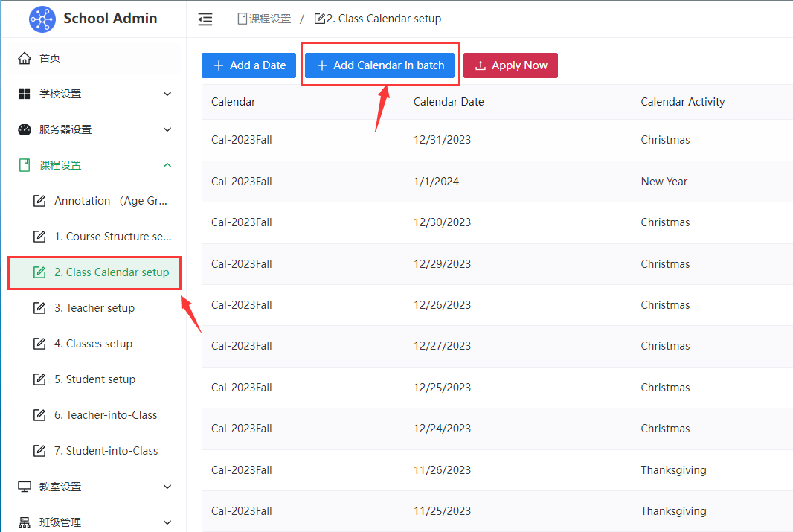Click the home icon beside 首页
The height and width of the screenshot is (532, 793).
tap(25, 58)
